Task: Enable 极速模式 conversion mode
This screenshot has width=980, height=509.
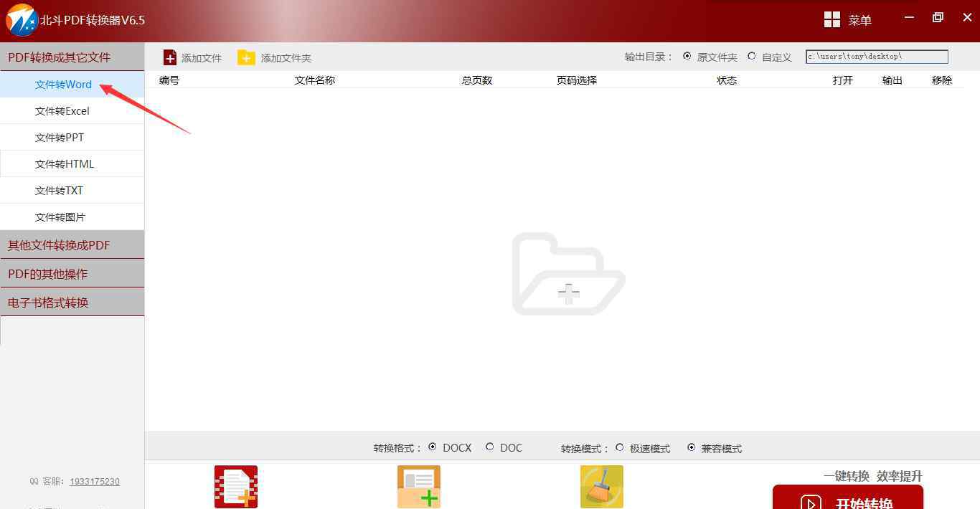Action: coord(620,447)
